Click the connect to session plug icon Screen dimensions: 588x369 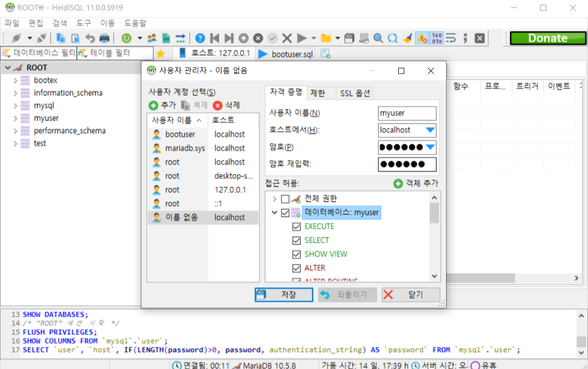click(x=17, y=38)
